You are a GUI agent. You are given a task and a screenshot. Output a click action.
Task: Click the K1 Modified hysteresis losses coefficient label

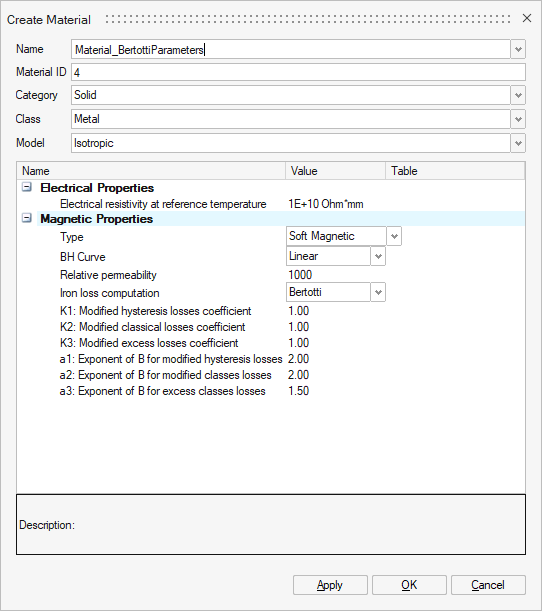[x=155, y=311]
